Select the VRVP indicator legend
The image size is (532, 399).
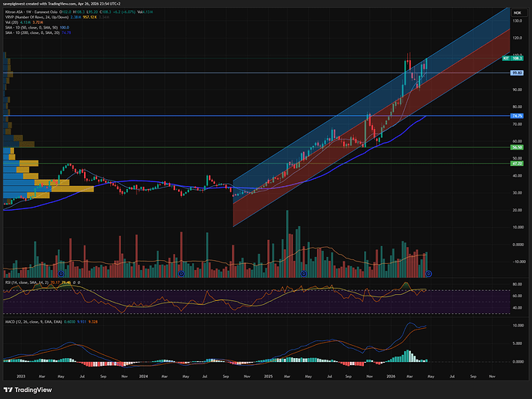pyautogui.click(x=11, y=18)
